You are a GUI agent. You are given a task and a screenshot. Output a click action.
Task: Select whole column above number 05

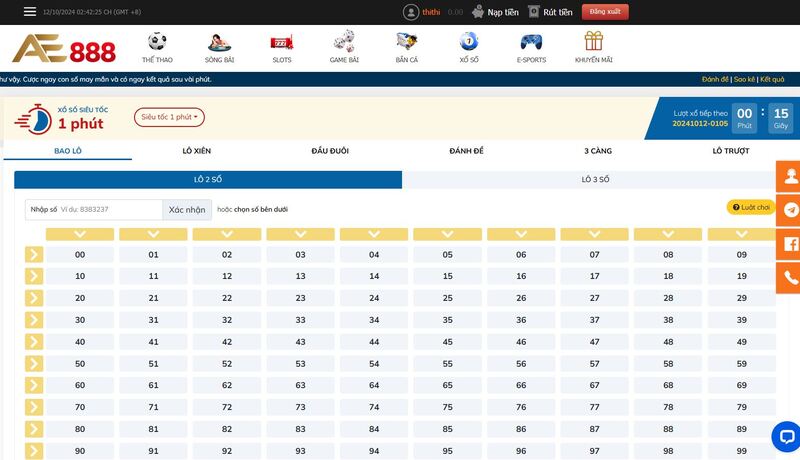click(x=447, y=234)
